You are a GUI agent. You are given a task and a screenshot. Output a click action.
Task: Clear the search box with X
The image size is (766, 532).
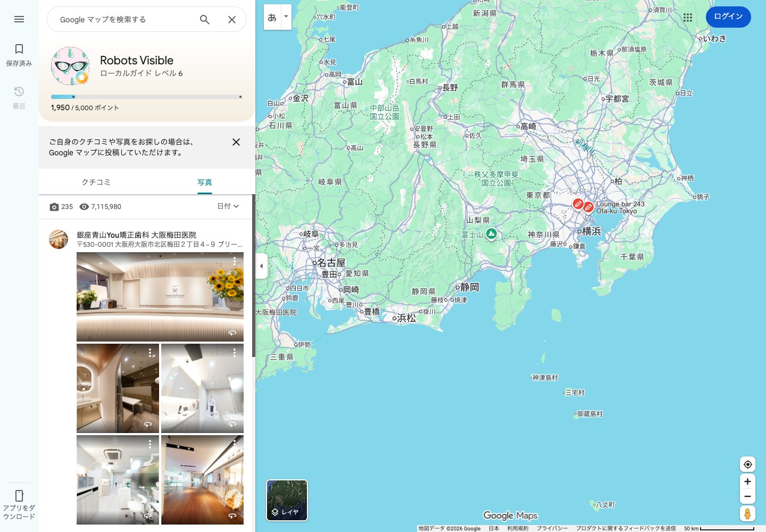point(232,20)
